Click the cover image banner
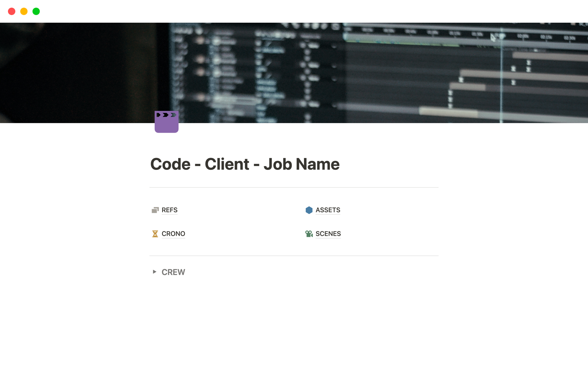The width and height of the screenshot is (588, 368). (294, 73)
